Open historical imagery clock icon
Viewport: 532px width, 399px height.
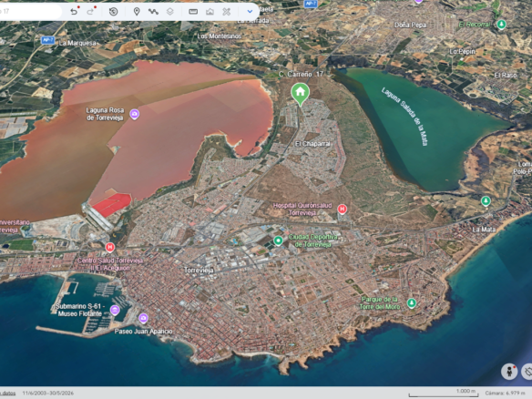[113, 12]
